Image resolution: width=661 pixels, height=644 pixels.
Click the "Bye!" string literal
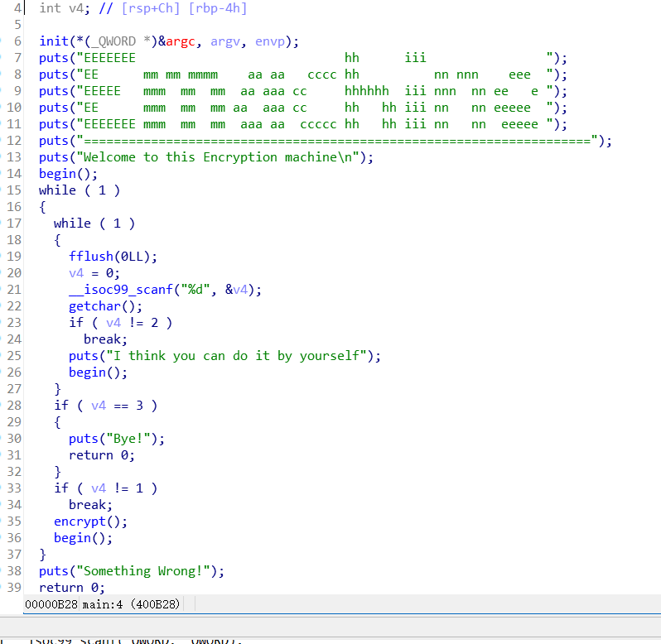(128, 439)
